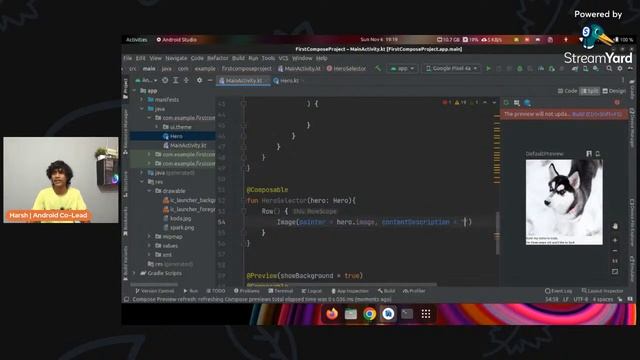This screenshot has width=640, height=360.
Task: Click the project panel settings gear icon
Action: click(199, 80)
